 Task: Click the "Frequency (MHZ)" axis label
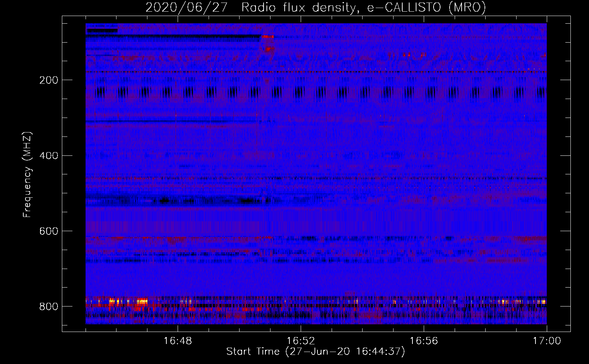tap(27, 174)
